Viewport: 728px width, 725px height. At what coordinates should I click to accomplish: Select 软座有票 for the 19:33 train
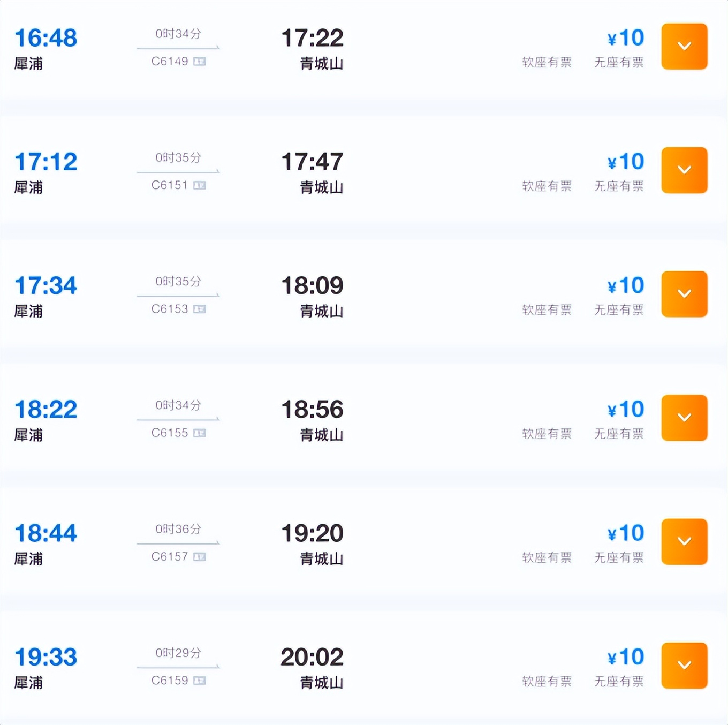[x=547, y=682]
